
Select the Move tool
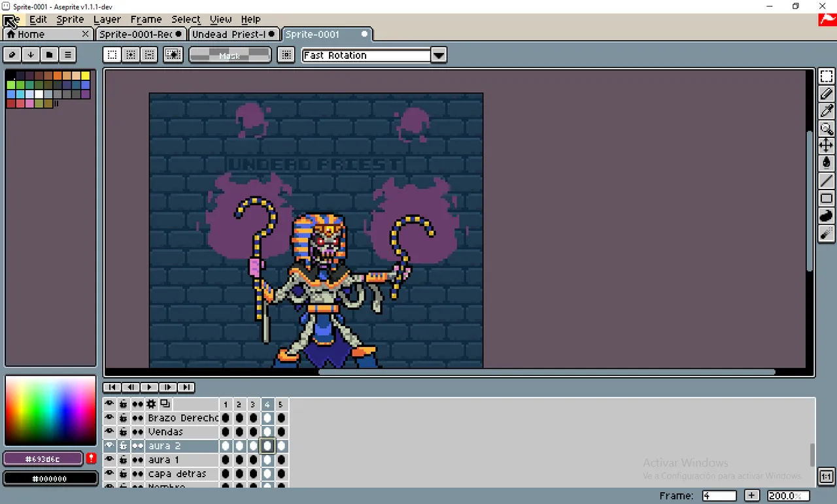pyautogui.click(x=827, y=146)
